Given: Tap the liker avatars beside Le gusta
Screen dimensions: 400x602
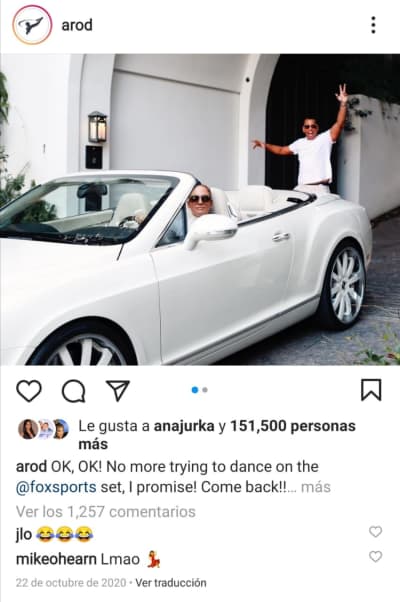Looking at the screenshot, I should 43,429.
